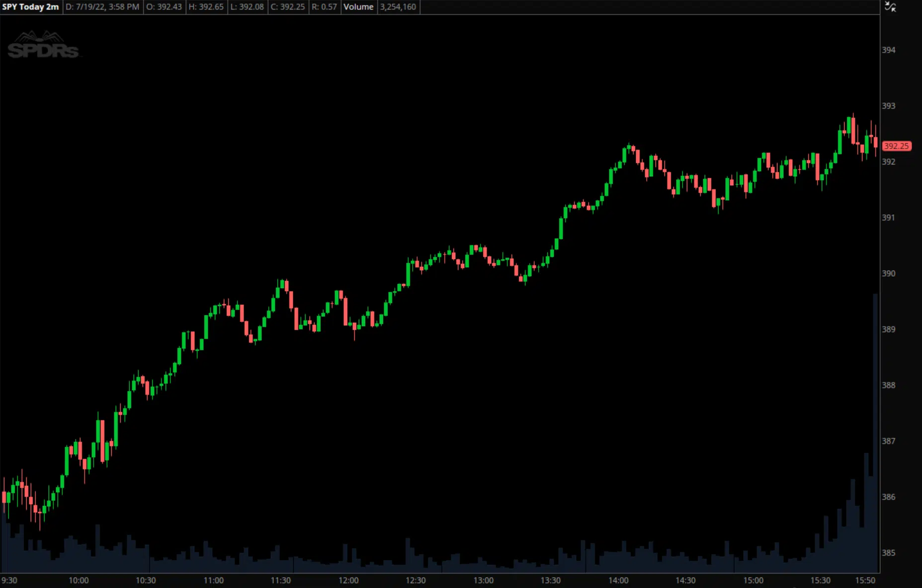This screenshot has height=588, width=922.
Task: Click the 389 price axis label
Action: coord(889,329)
